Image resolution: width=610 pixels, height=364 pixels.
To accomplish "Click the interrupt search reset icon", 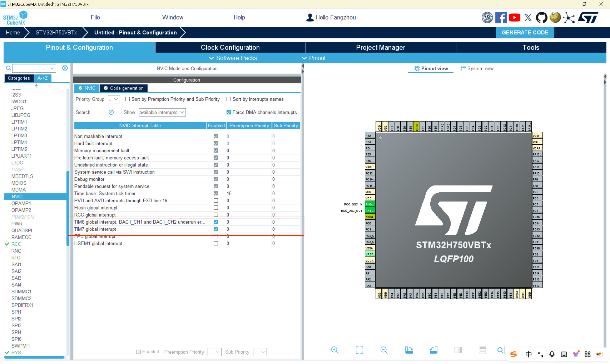I will [x=111, y=112].
